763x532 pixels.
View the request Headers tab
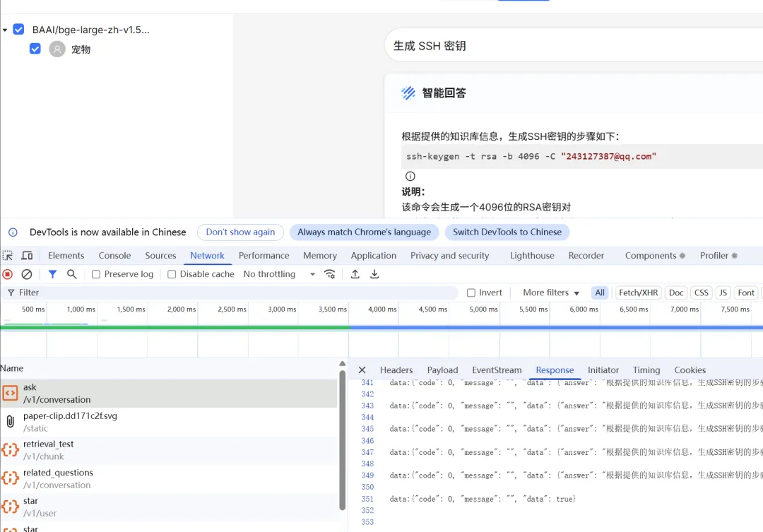pos(396,370)
